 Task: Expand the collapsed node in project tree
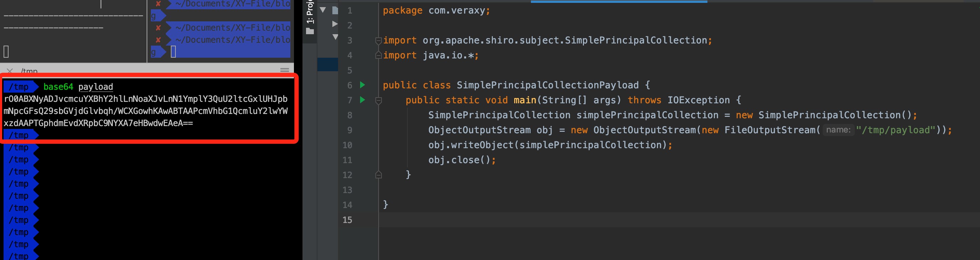point(335,24)
